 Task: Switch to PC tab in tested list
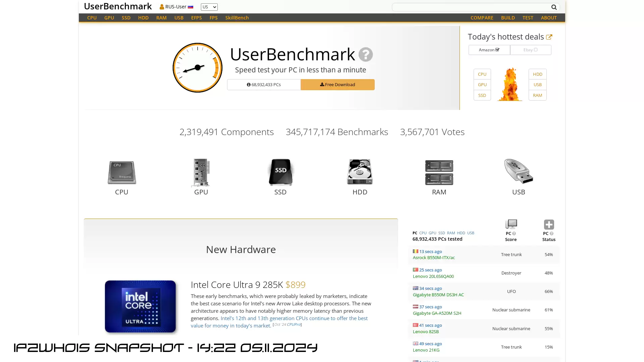[415, 233]
